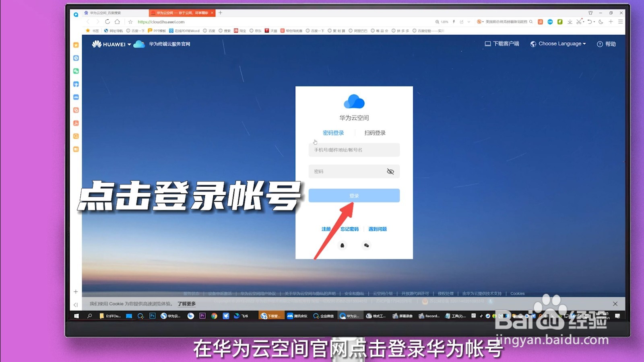Open the PPT模板 bookmark
The width and height of the screenshot is (644, 362).
(157, 31)
